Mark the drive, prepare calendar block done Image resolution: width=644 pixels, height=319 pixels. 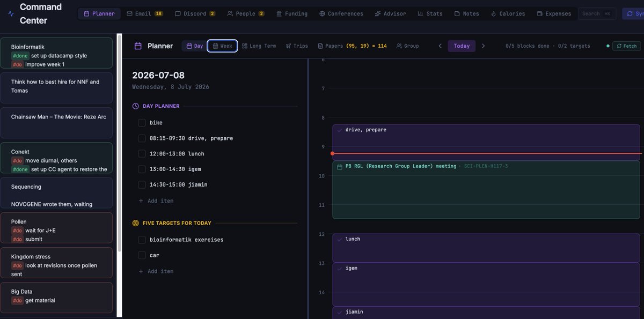pos(339,130)
